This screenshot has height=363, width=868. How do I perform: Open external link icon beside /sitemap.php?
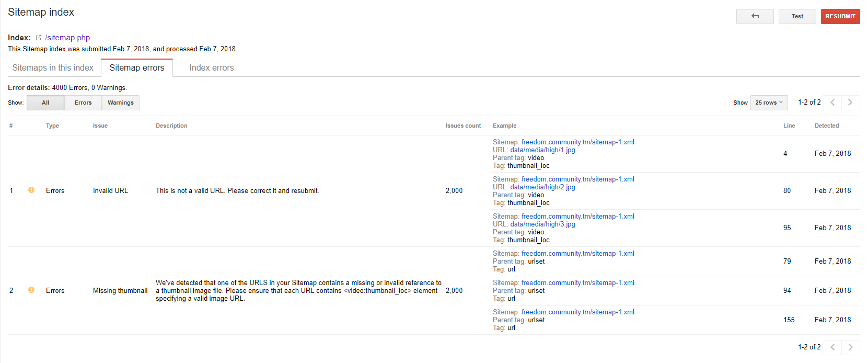click(38, 38)
